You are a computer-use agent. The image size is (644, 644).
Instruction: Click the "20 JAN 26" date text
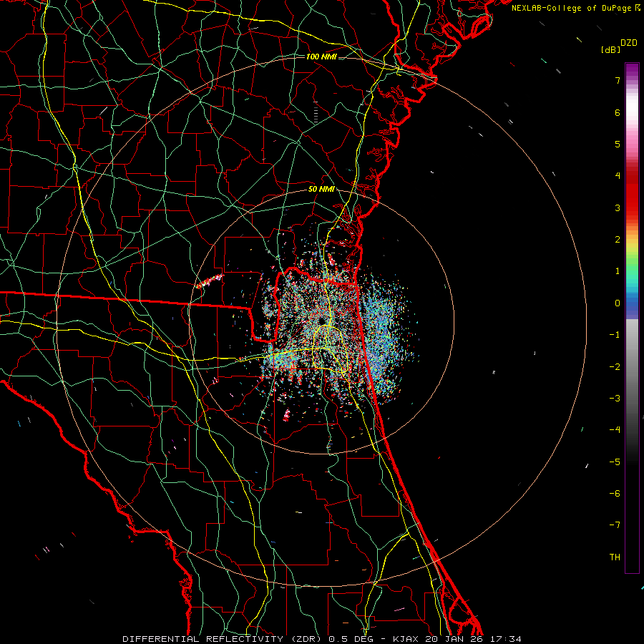pos(454,639)
